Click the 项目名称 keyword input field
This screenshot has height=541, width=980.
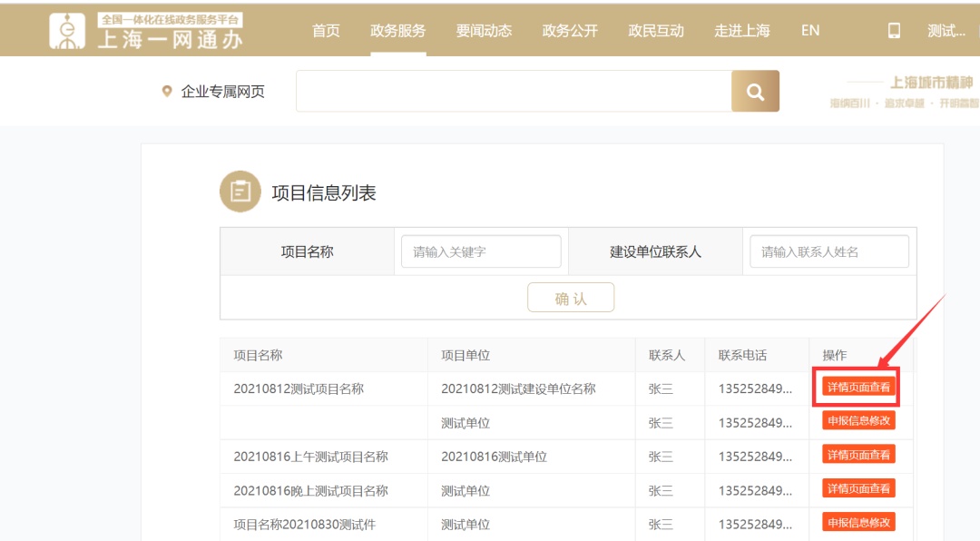tap(481, 251)
